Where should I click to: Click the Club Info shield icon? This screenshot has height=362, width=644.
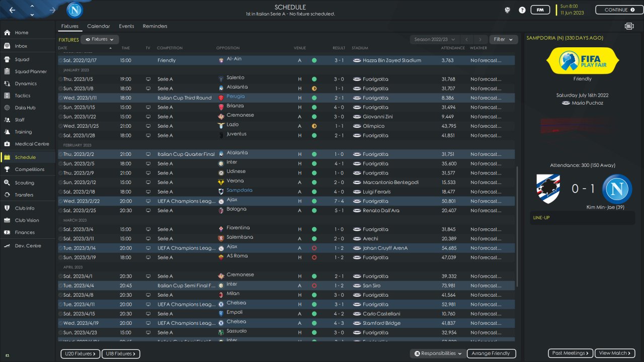[x=7, y=208]
